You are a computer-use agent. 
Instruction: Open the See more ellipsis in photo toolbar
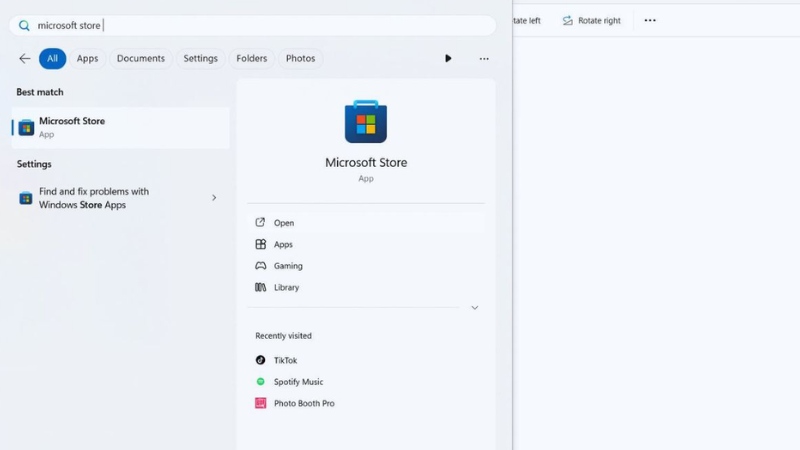point(650,20)
